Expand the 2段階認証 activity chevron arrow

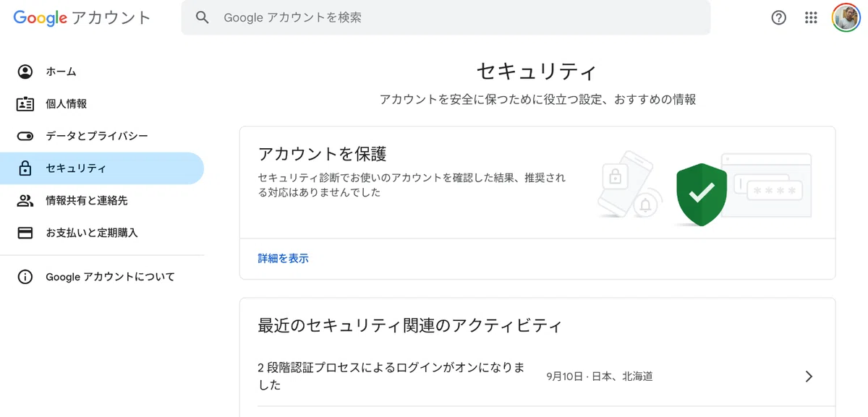point(809,377)
